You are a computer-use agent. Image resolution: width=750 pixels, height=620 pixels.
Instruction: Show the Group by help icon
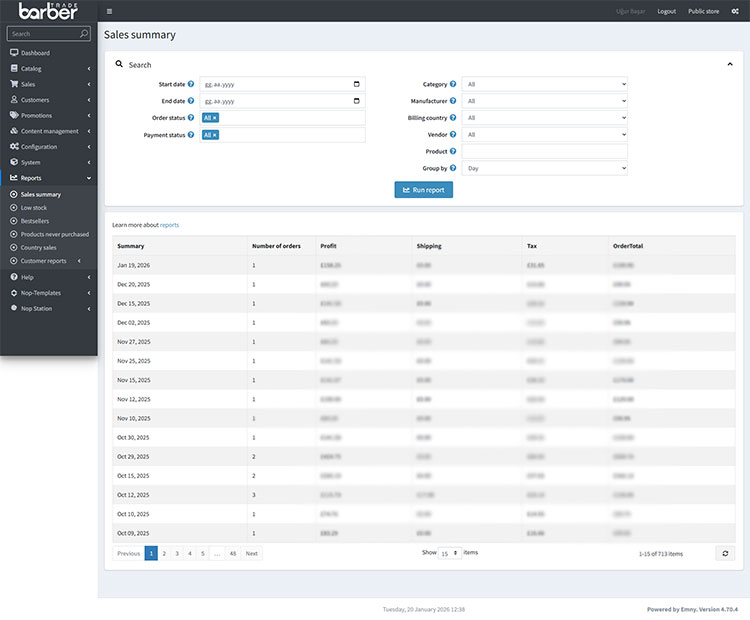point(453,168)
